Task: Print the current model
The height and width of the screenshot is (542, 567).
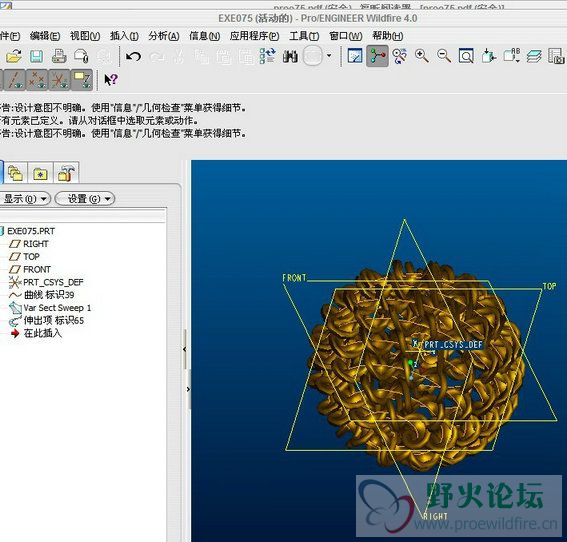Action: click(x=59, y=56)
